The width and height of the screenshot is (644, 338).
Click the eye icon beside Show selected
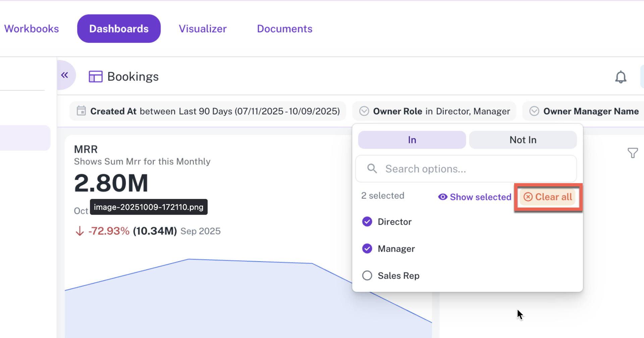point(443,197)
